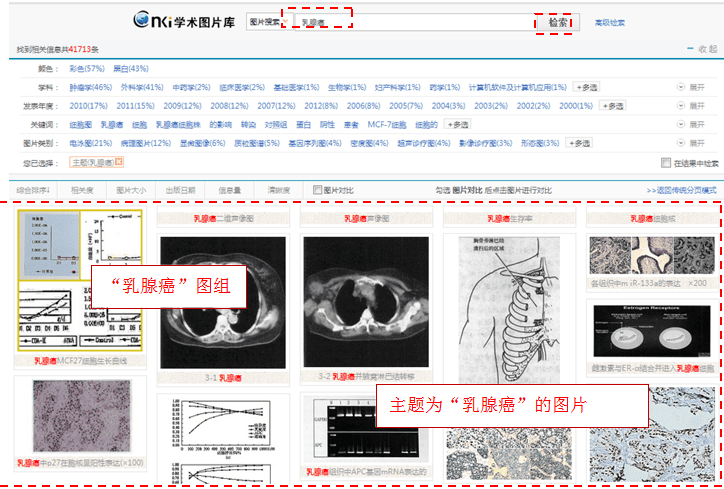Open the 乳腺癌MCF27细胞生长曲线 image group
Image resolution: width=724 pixels, height=489 pixels.
(79, 280)
